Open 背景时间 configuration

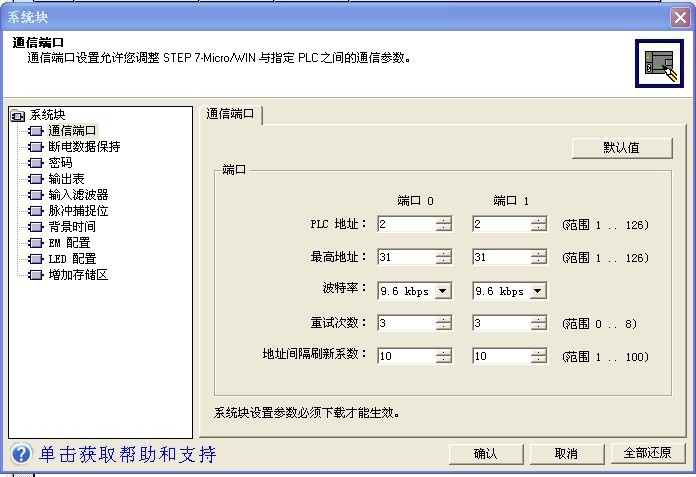point(72,227)
